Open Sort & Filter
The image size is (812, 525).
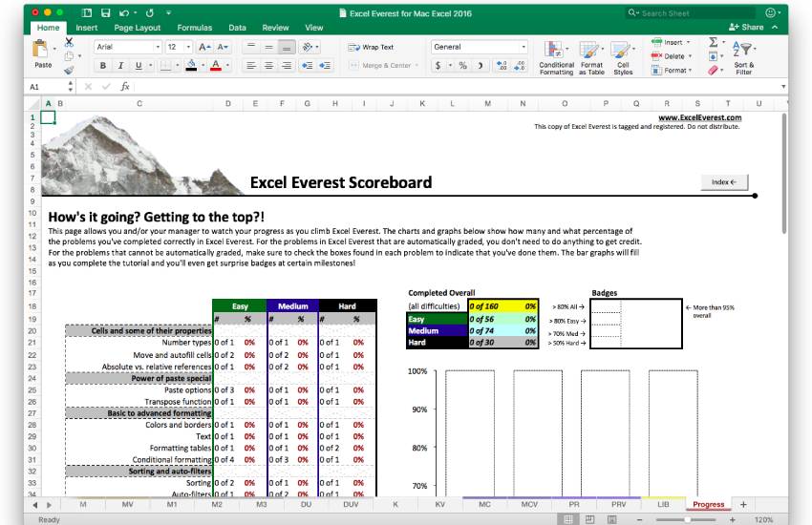(x=744, y=57)
